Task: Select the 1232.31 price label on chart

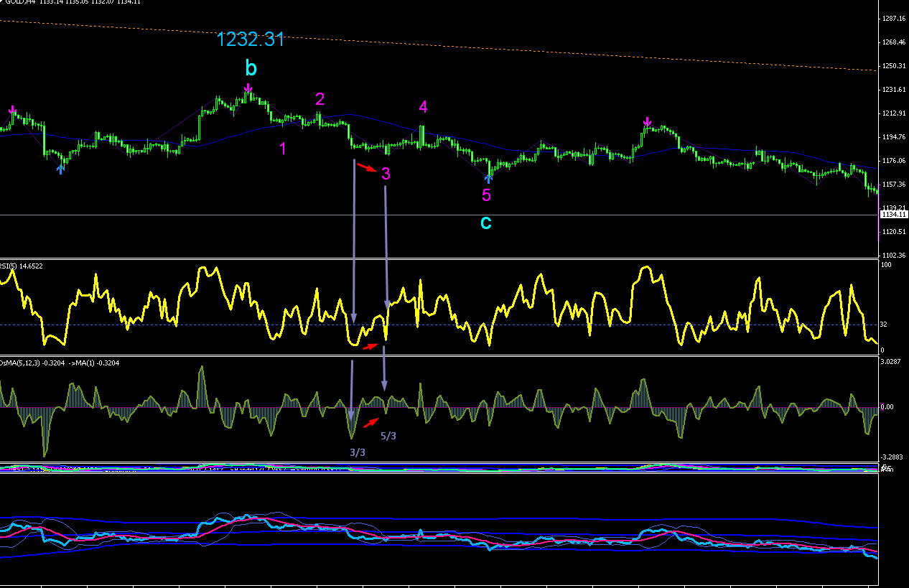Action: [x=251, y=39]
